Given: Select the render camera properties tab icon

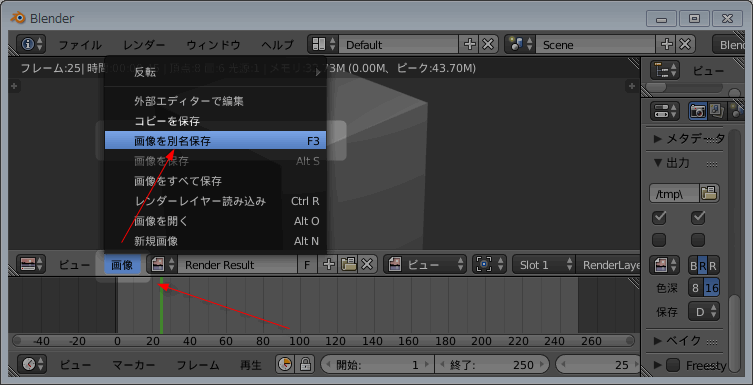Looking at the screenshot, I should [697, 111].
